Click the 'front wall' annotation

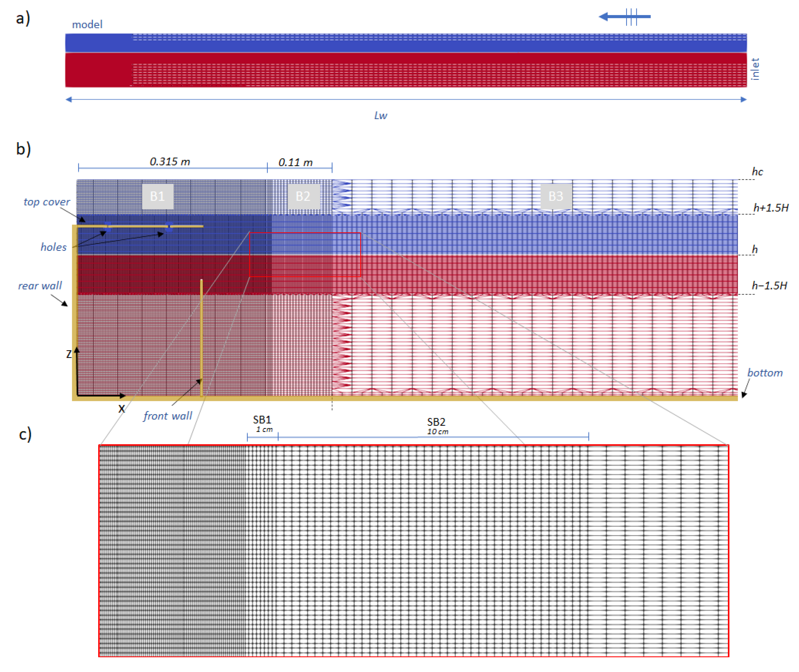coord(168,416)
